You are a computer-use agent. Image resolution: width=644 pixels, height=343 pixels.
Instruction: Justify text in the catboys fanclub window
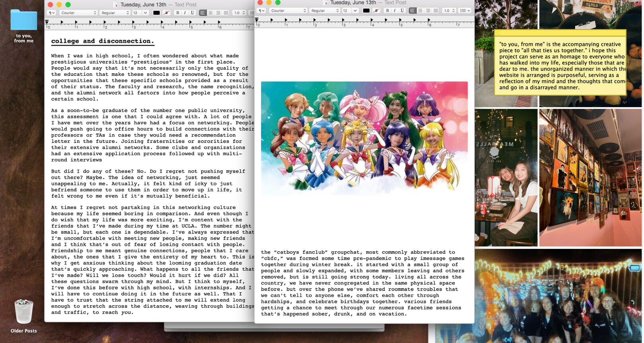(x=436, y=11)
